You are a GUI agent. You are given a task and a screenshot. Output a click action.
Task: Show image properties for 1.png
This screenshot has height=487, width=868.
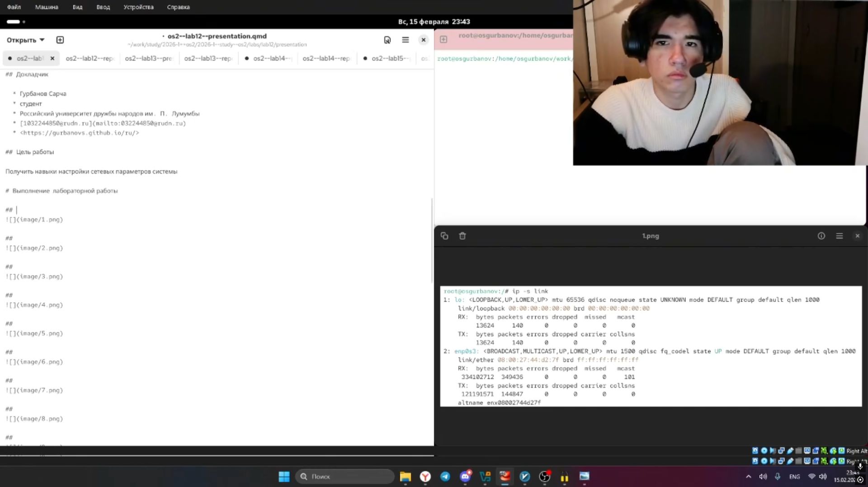click(821, 236)
